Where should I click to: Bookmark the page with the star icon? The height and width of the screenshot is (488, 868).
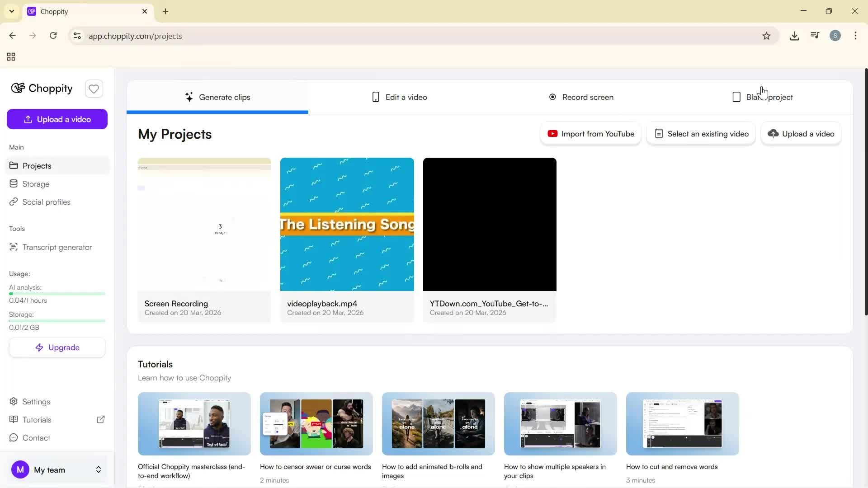767,36
